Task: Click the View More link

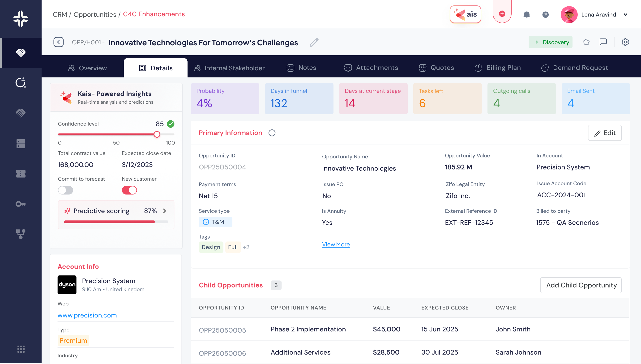Action: [336, 244]
